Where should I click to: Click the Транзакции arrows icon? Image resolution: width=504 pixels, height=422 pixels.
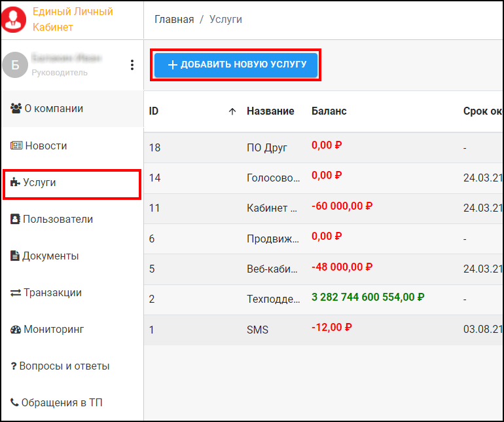(x=16, y=293)
